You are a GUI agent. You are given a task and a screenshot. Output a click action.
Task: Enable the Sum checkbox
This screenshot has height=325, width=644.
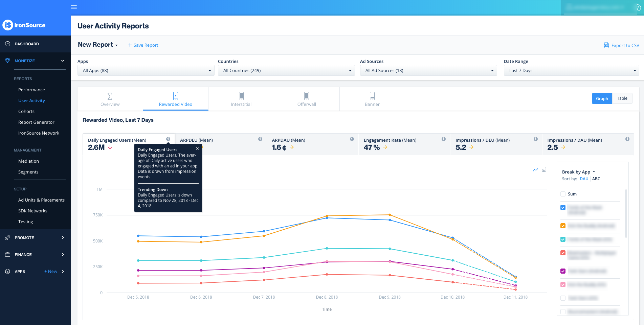tap(563, 194)
